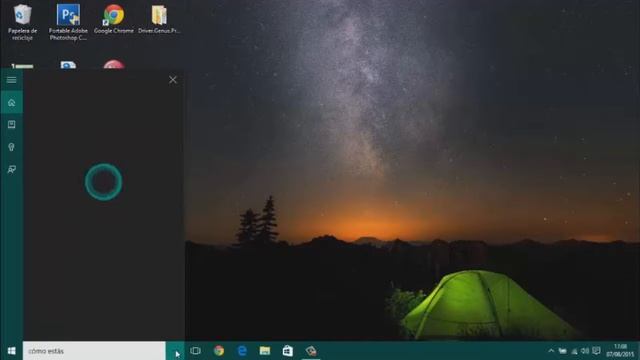The width and height of the screenshot is (640, 360).
Task: Select Portable Adobe Photoshop desktop shortcut
Action: point(68,22)
